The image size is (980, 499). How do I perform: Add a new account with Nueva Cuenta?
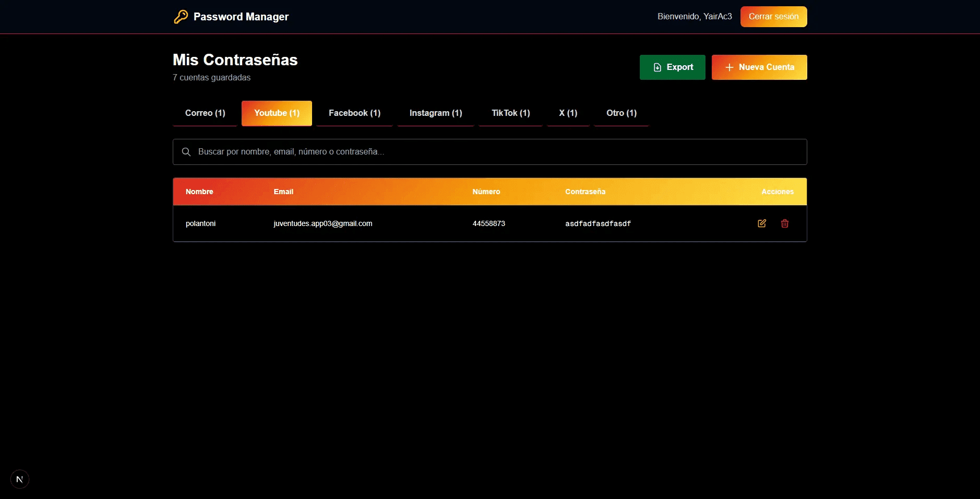[759, 67]
